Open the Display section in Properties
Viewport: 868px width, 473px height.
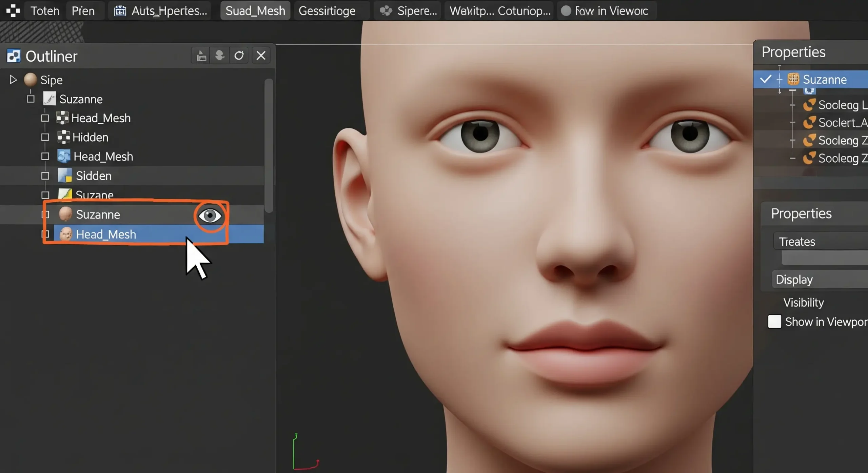(x=794, y=279)
